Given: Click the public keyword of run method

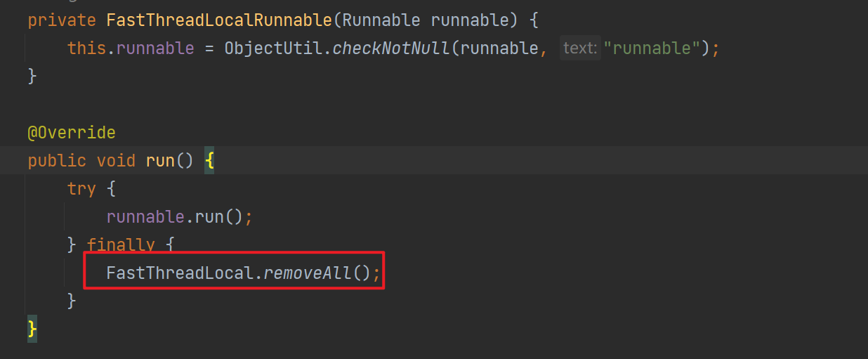Looking at the screenshot, I should click(57, 161).
